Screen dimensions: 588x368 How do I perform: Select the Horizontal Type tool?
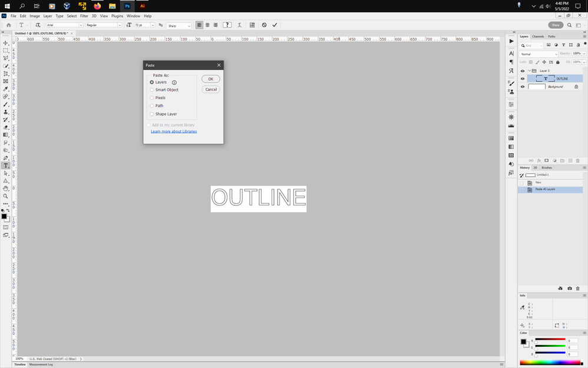tap(6, 166)
